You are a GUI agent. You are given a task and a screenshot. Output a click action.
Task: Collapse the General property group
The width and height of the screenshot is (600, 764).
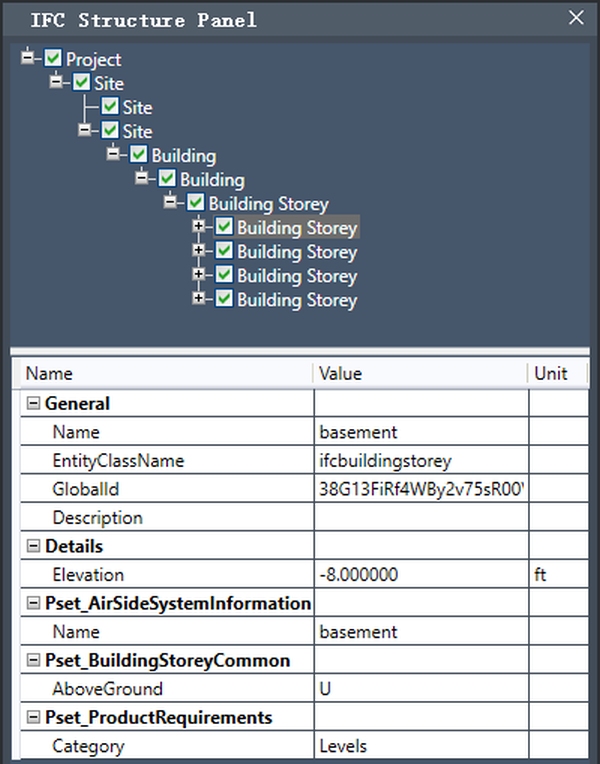(33, 404)
